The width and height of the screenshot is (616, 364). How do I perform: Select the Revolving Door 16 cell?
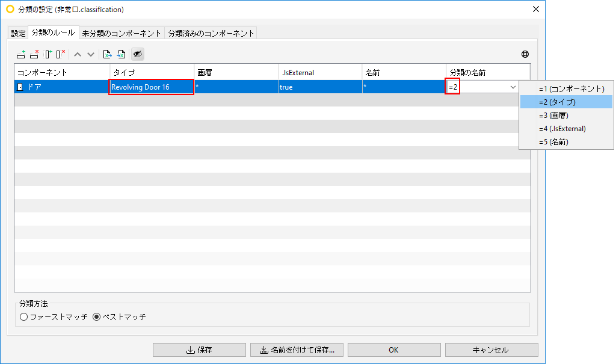coord(151,87)
